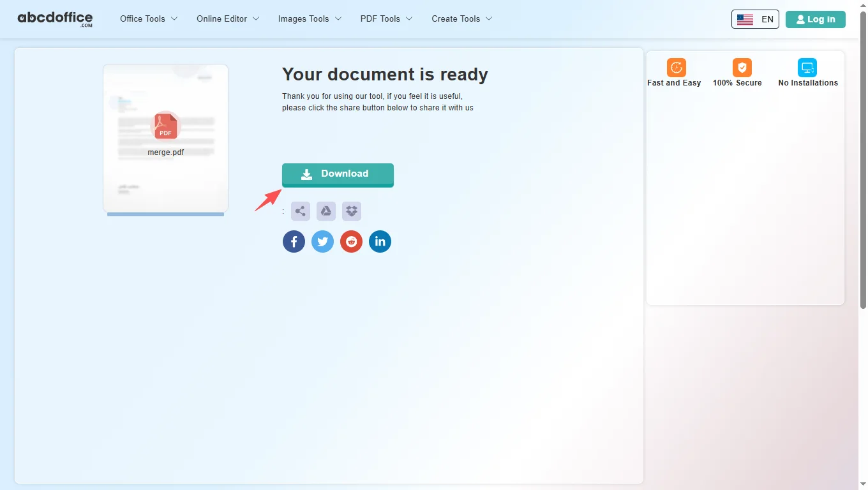This screenshot has width=868, height=490.
Task: Click the '100% Secure' label
Action: click(x=737, y=83)
